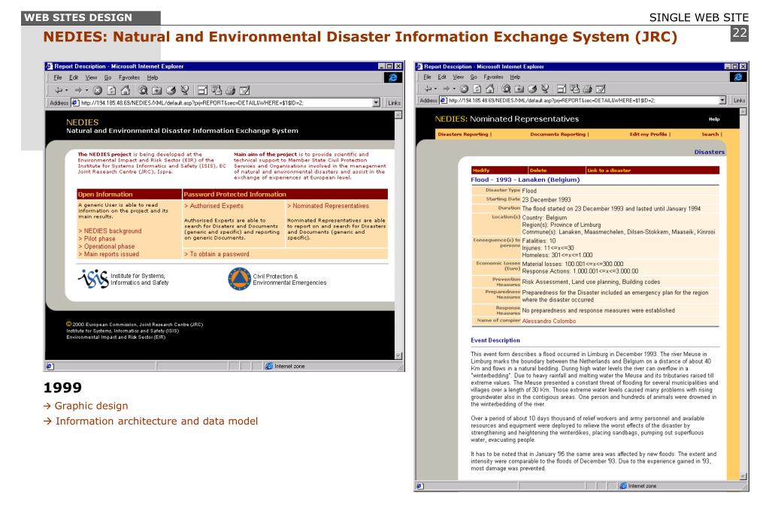Viewport: 769px width, 532px height.
Task: Open Mail toolbar icon in right window
Action: (575, 89)
